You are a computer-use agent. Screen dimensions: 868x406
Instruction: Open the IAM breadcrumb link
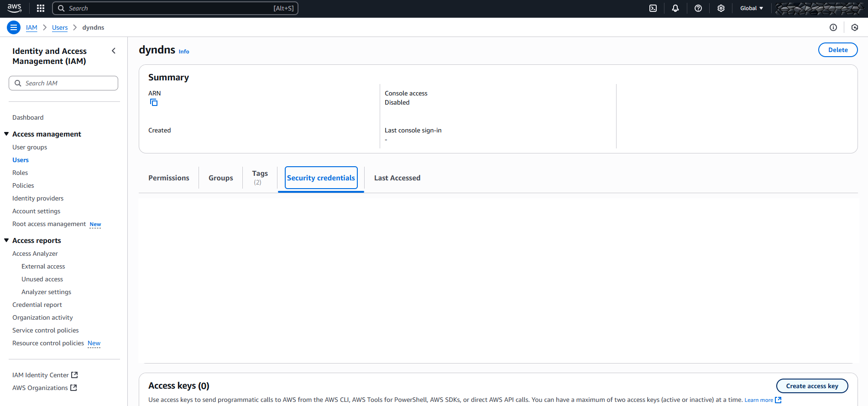point(31,27)
